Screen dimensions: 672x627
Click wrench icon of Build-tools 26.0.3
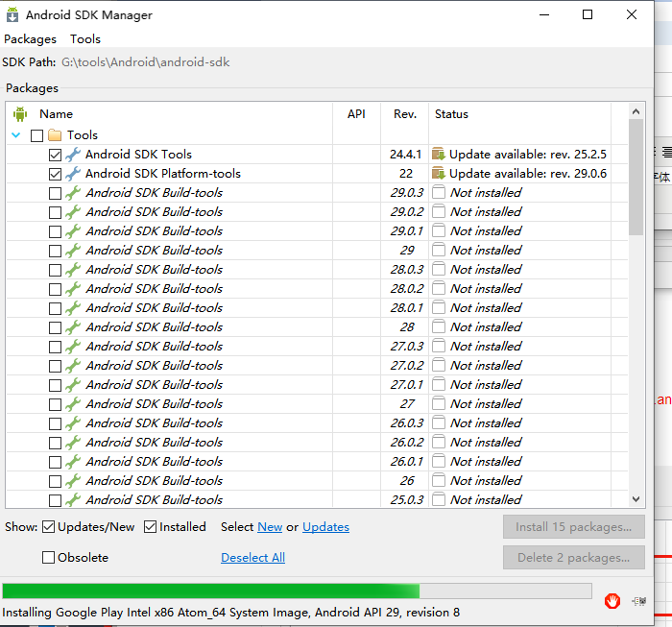pyautogui.click(x=73, y=423)
